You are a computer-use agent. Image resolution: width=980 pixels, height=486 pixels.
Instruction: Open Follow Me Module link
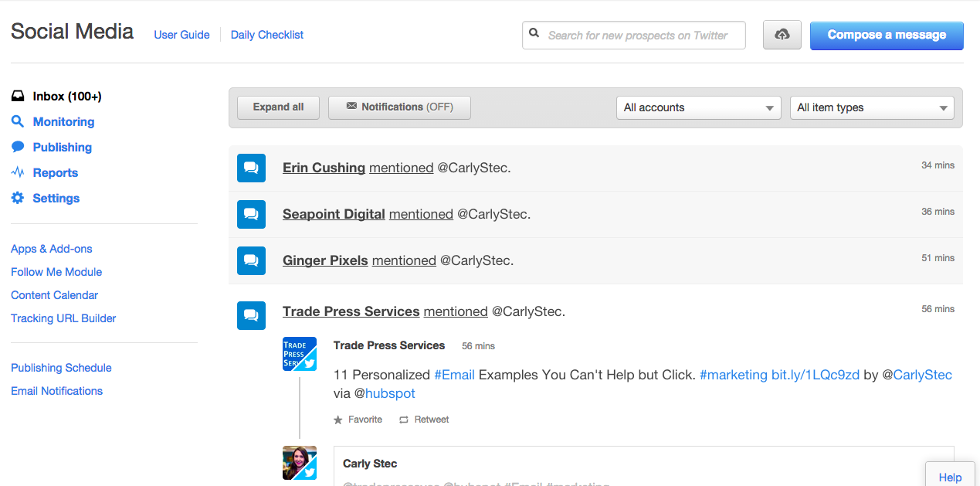(x=56, y=272)
